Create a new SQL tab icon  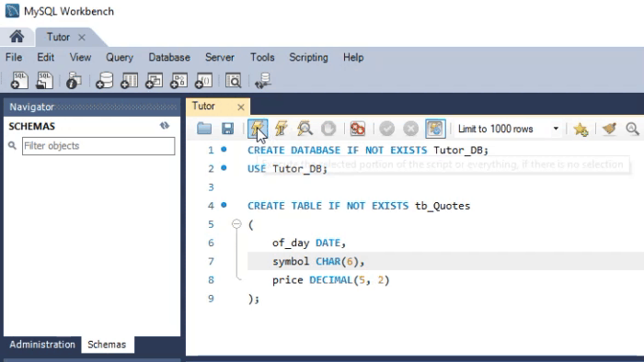tap(19, 81)
